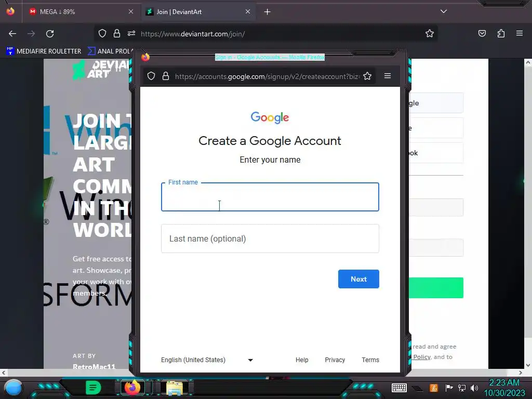Focus the First name field
Screen dimensions: 532x399
point(270,197)
